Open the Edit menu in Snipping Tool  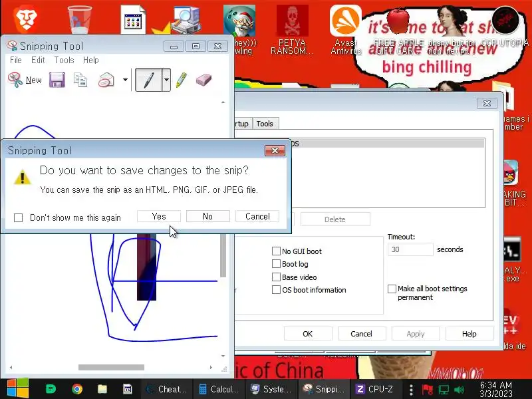point(38,60)
